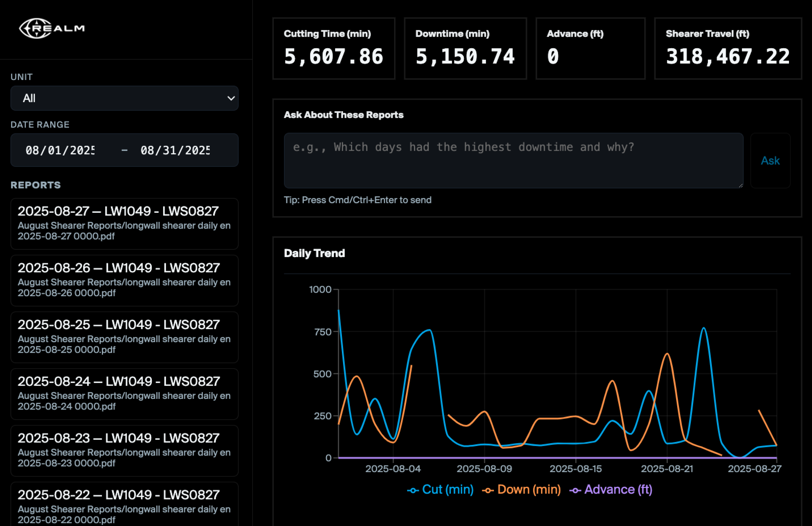
Task: Select the 2025-08-25 shearer report entry
Action: [x=124, y=337]
